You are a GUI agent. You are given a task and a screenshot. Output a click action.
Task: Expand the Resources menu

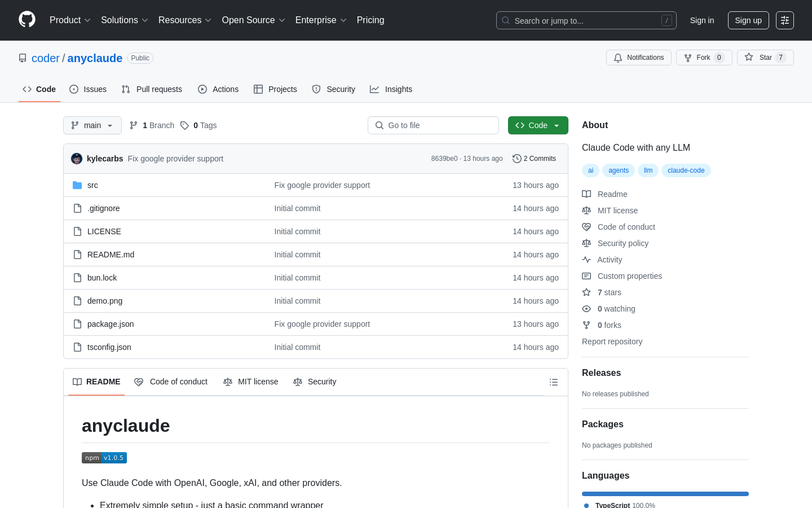(185, 20)
